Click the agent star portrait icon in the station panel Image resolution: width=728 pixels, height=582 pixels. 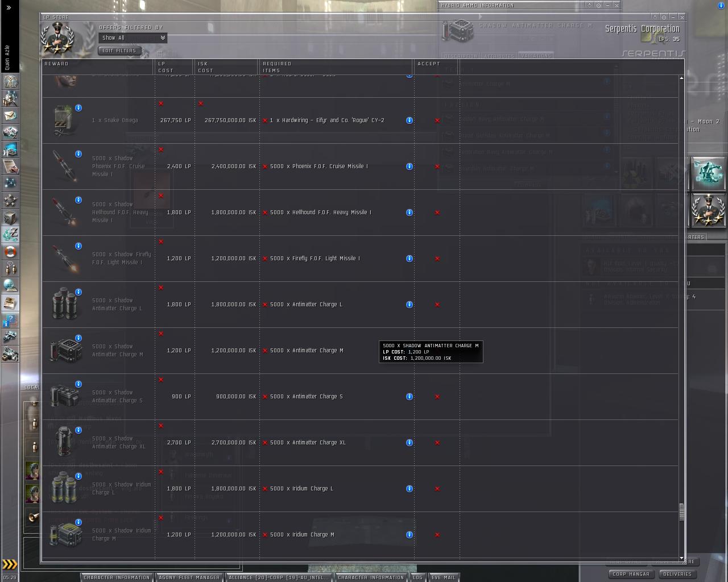[x=708, y=210]
